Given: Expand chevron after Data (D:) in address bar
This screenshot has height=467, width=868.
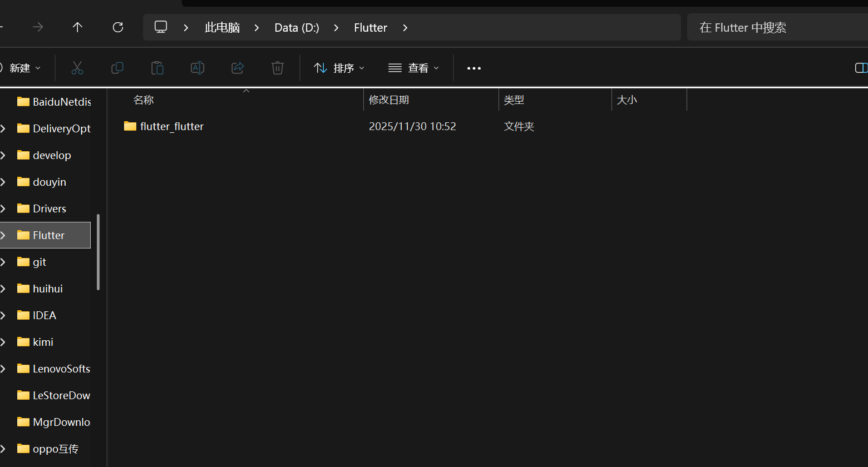Looking at the screenshot, I should pyautogui.click(x=337, y=28).
